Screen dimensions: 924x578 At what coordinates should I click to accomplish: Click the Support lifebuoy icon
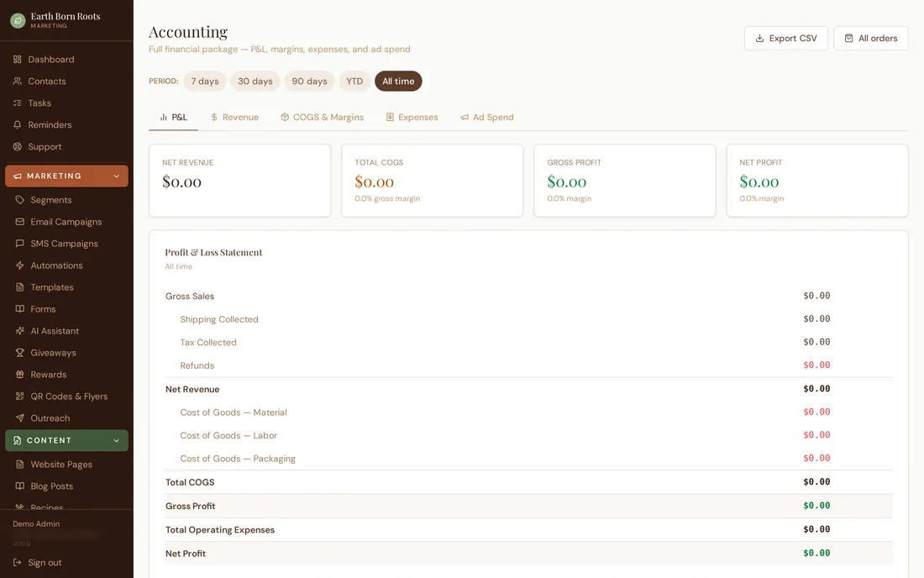17,147
